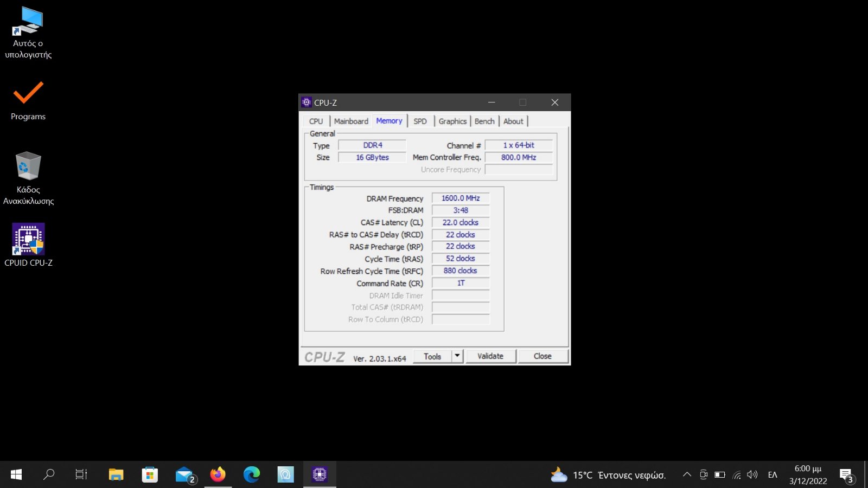Click the empty DRAM Idle Timer field
868x488 pixels.
point(461,296)
